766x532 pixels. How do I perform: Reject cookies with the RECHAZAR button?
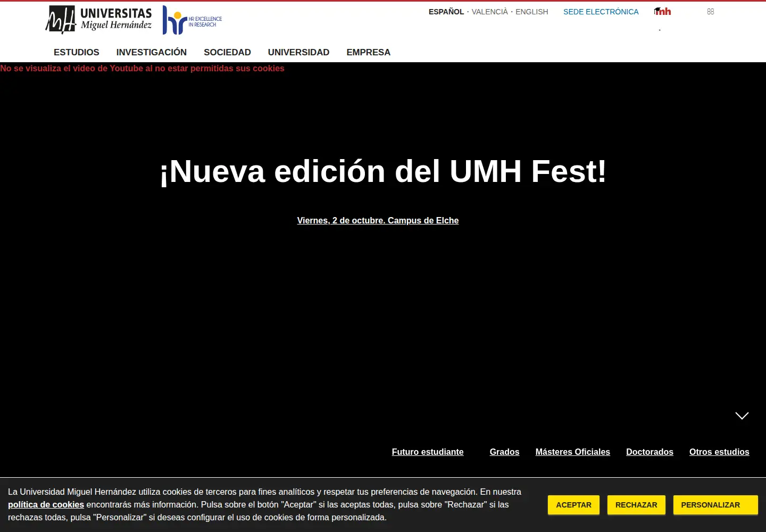coord(636,505)
